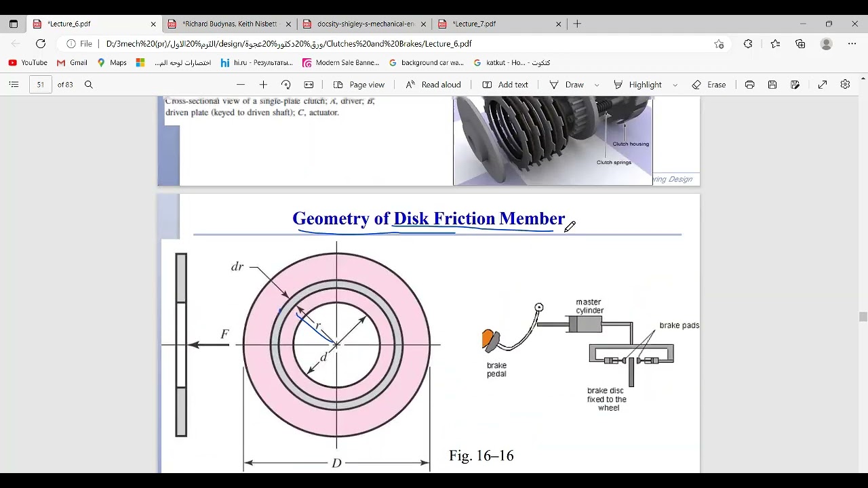Open a new browser tab
The width and height of the screenshot is (868, 488).
(577, 24)
